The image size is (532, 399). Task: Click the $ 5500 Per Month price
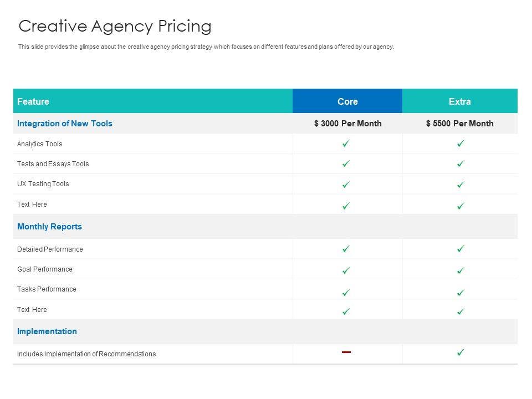[460, 124]
